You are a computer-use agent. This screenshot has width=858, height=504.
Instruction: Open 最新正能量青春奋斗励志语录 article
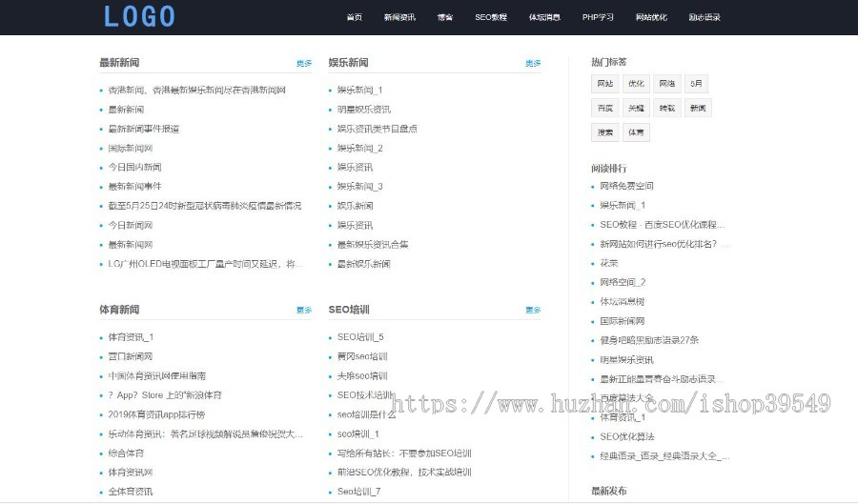pyautogui.click(x=663, y=379)
